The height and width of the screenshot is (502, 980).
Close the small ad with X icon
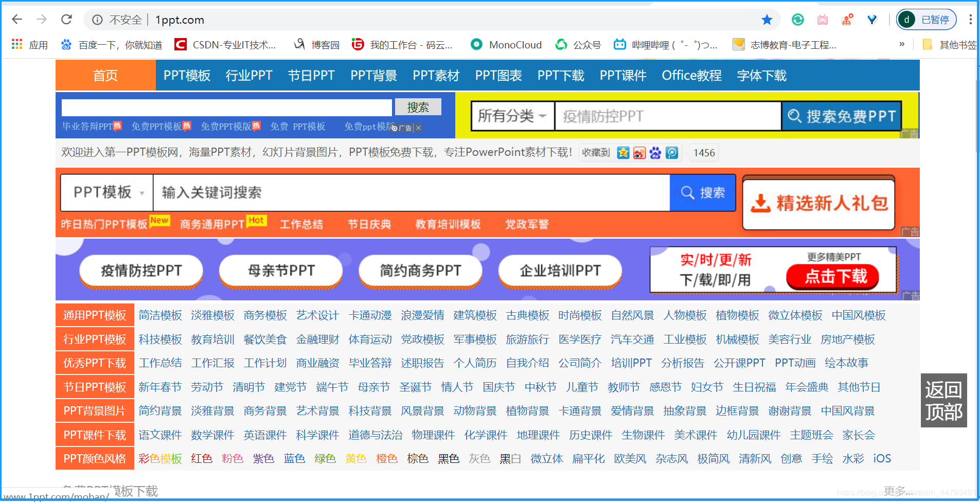[418, 128]
